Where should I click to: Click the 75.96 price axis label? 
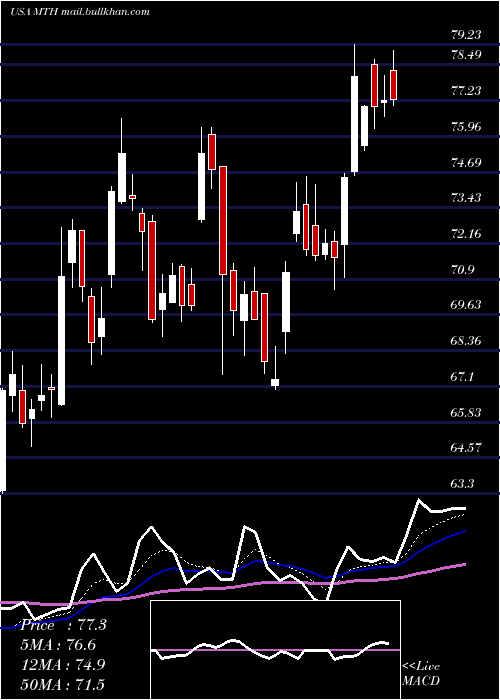466,127
